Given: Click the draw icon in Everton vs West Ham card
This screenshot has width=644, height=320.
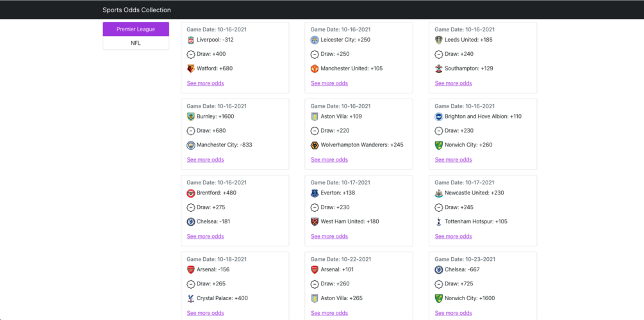Looking at the screenshot, I should [315, 207].
